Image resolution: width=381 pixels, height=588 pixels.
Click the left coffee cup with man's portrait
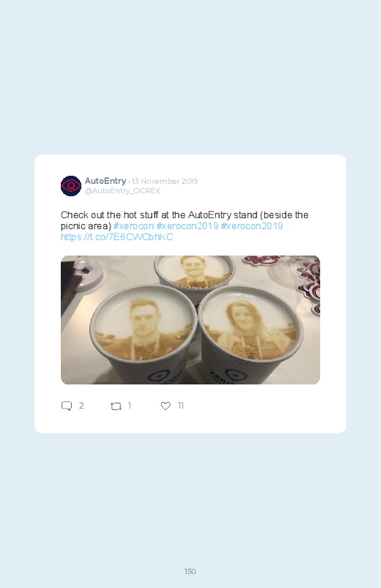pyautogui.click(x=143, y=334)
